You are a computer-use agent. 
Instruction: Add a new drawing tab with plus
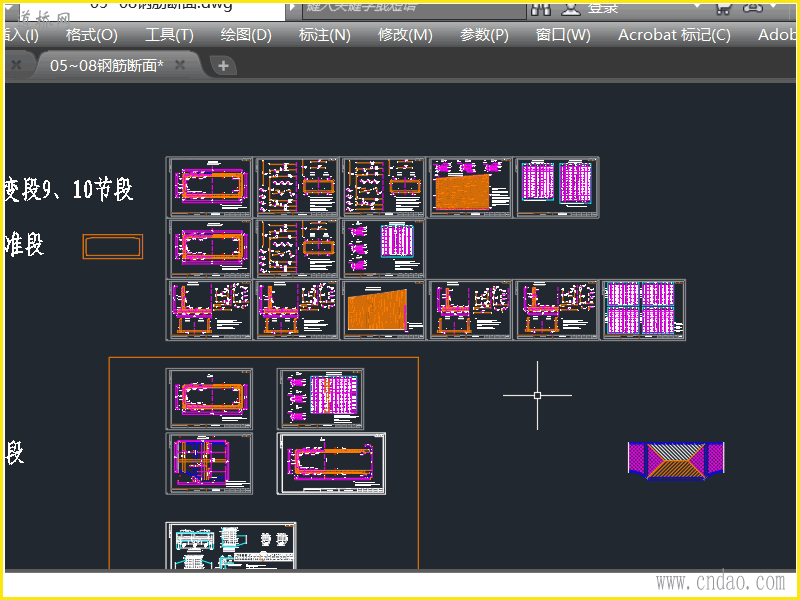pyautogui.click(x=223, y=65)
